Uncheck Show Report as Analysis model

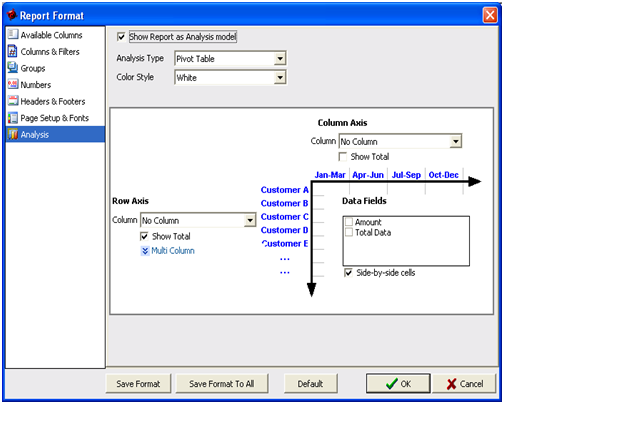[122, 37]
